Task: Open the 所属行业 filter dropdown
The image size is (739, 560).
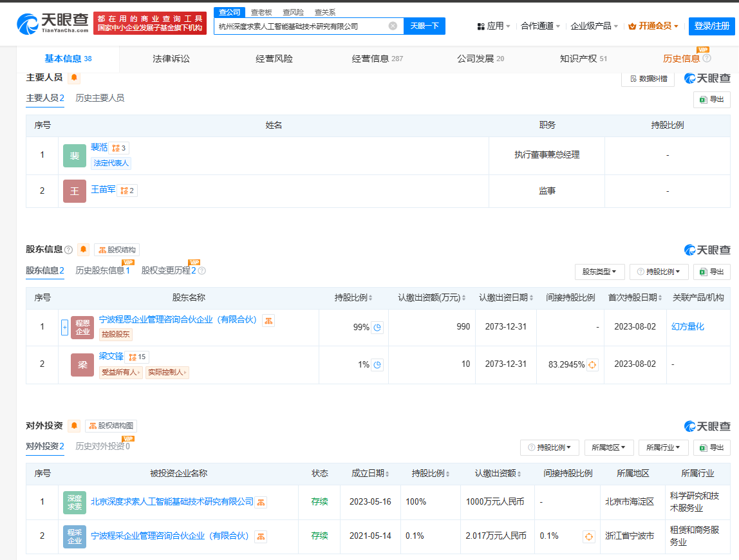Action: [x=663, y=447]
